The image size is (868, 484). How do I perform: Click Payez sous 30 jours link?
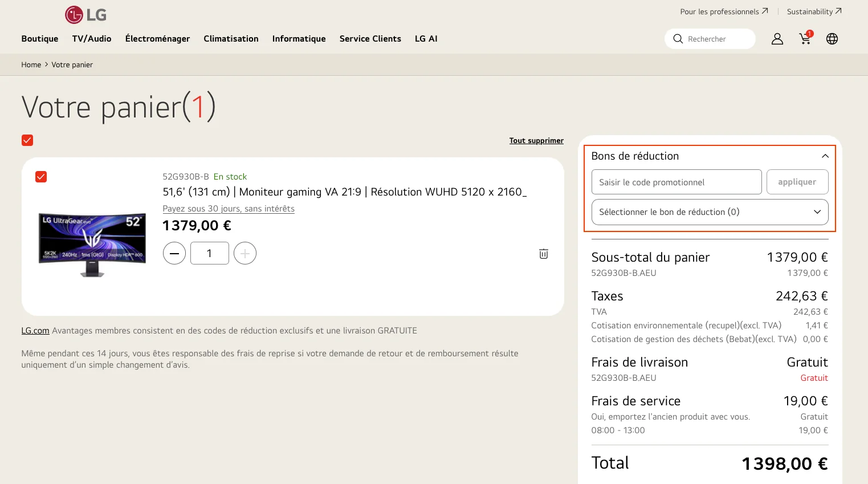(x=229, y=209)
